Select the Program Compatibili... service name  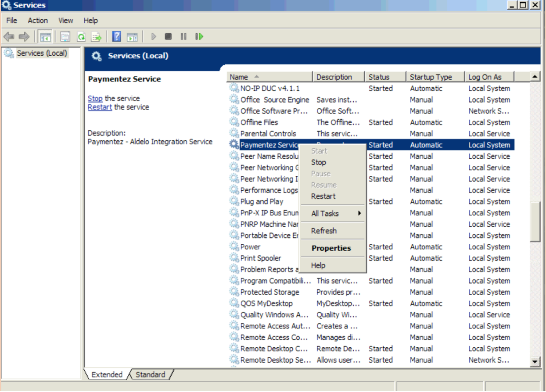click(276, 281)
